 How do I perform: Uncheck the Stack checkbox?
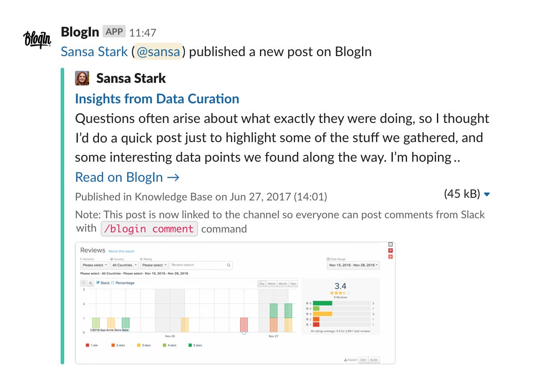98,282
